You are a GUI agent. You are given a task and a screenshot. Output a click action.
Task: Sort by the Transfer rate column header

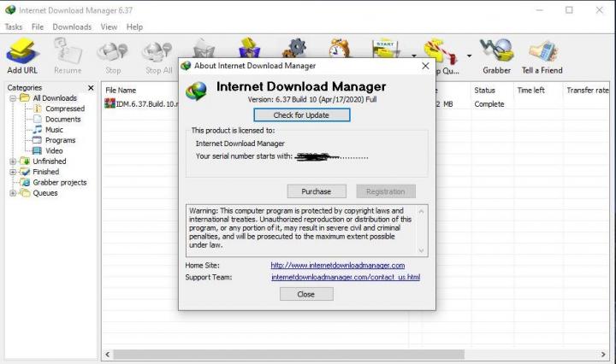click(x=587, y=91)
